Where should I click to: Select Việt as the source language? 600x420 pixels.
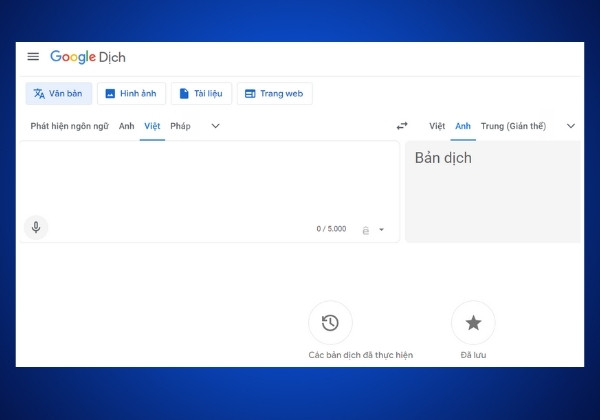point(152,126)
